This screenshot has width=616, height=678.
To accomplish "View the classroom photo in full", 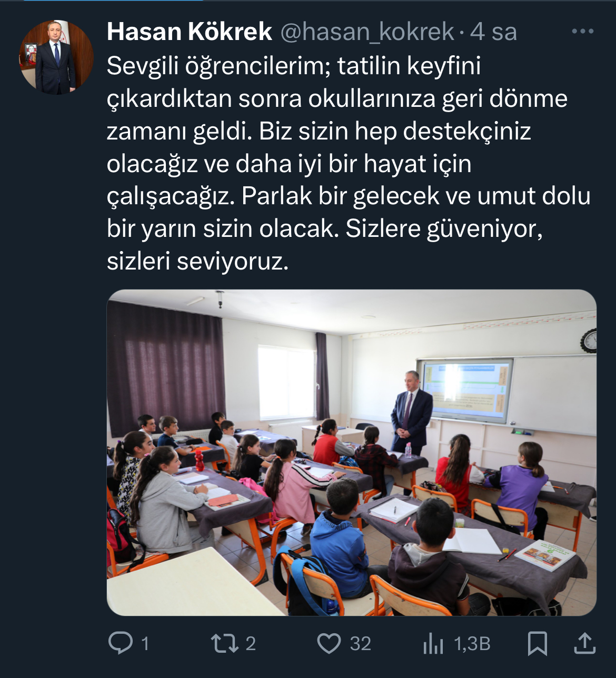I will click(352, 453).
